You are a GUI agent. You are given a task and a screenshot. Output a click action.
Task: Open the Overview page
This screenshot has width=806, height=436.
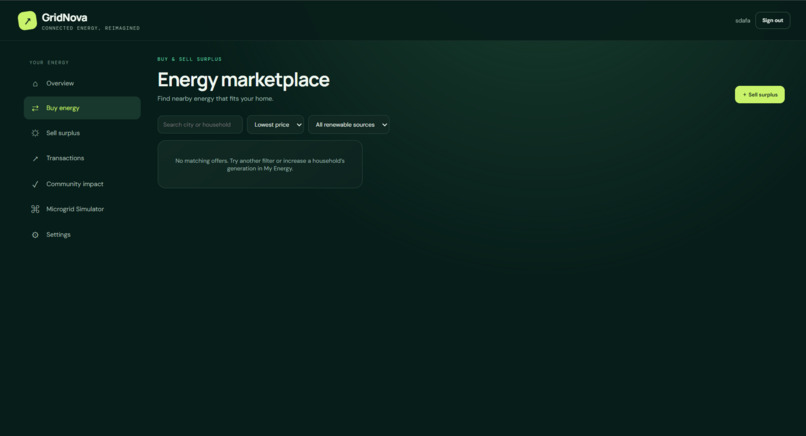[82, 83]
